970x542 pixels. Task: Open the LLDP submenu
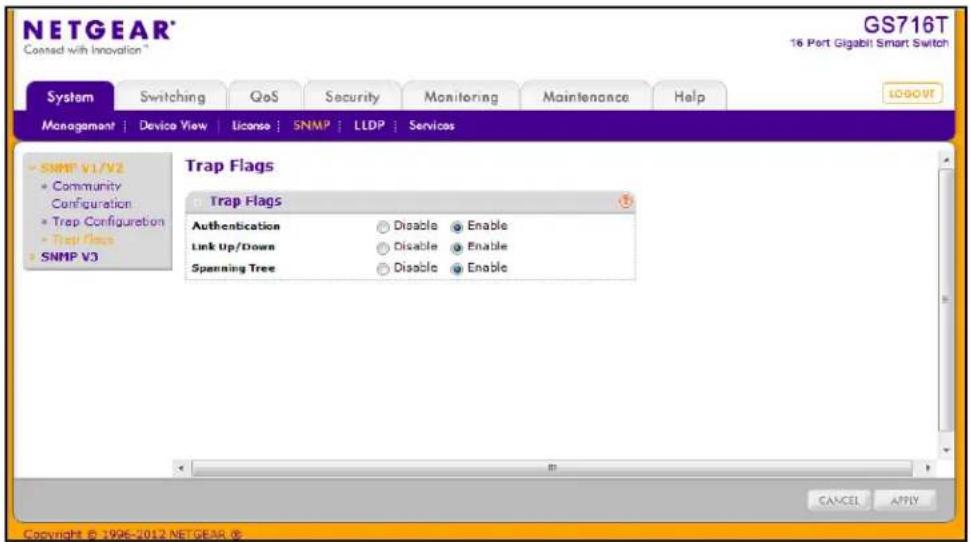pyautogui.click(x=369, y=126)
